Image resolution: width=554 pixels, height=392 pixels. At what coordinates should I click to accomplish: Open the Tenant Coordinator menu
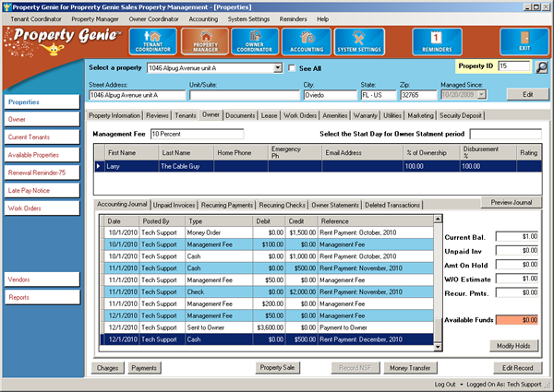(36, 19)
